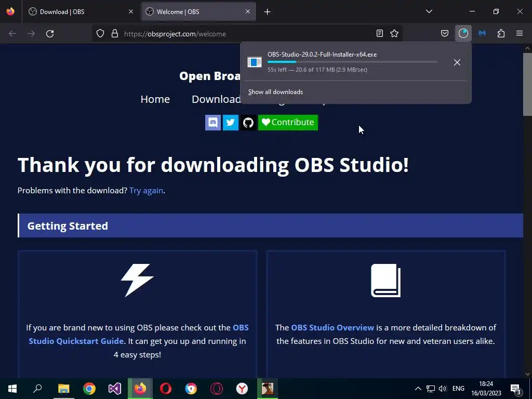The image size is (532, 399).
Task: Open volume control in system tray
Action: [443, 389]
